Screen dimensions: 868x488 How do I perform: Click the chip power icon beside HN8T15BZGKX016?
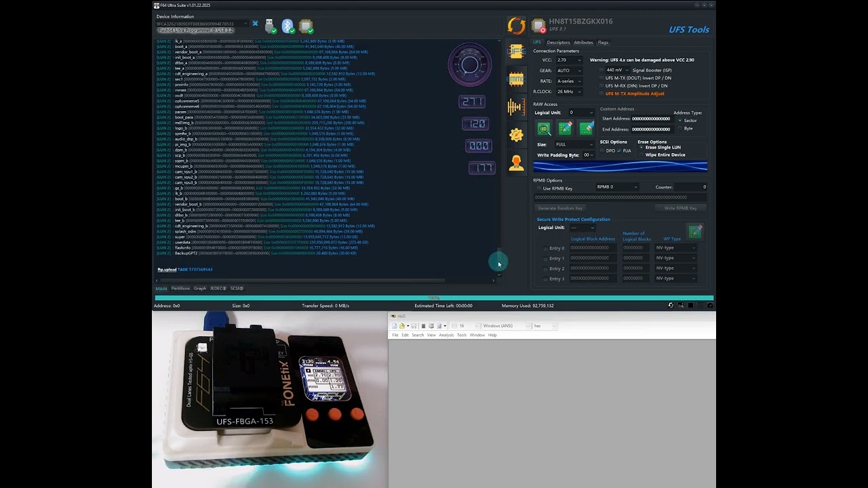click(538, 26)
